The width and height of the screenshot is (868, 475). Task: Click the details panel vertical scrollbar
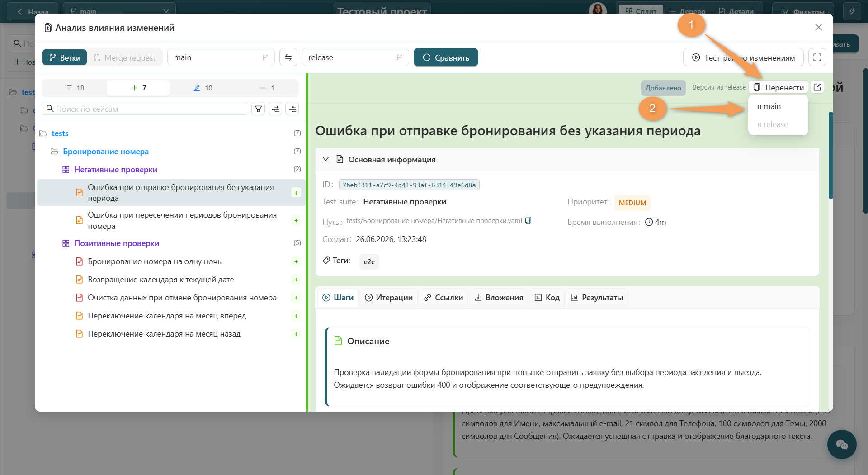830,156
